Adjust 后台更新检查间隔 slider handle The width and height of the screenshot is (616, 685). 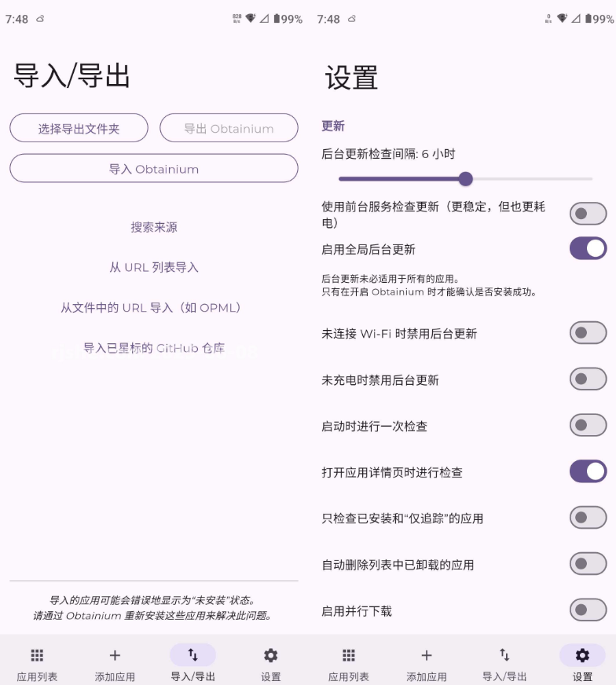tap(466, 178)
